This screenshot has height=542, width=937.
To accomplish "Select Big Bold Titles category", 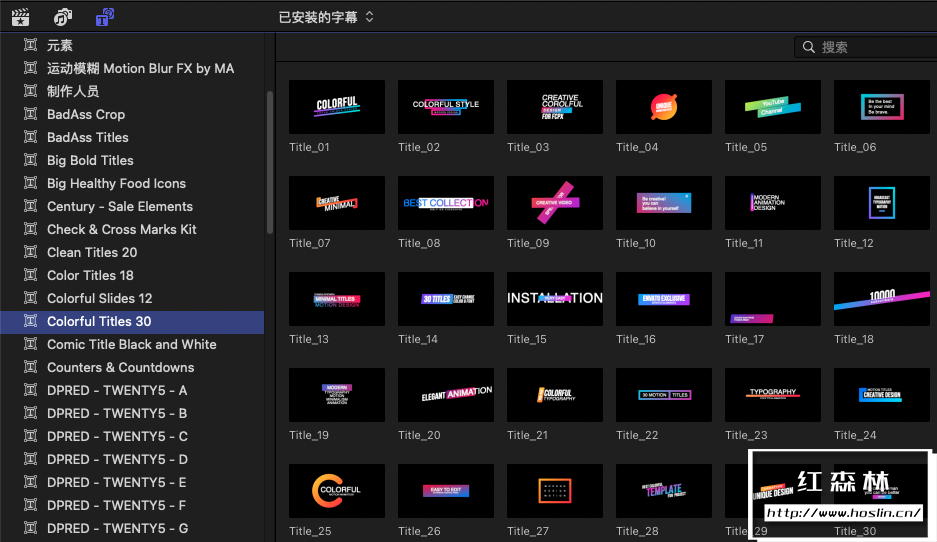I will (132, 160).
